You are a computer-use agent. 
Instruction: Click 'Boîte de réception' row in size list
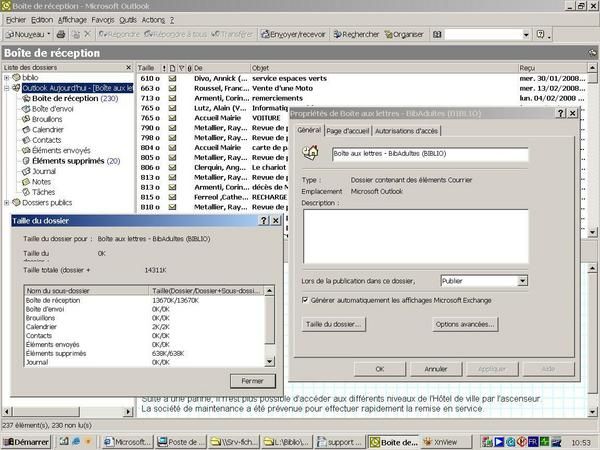tap(145, 300)
